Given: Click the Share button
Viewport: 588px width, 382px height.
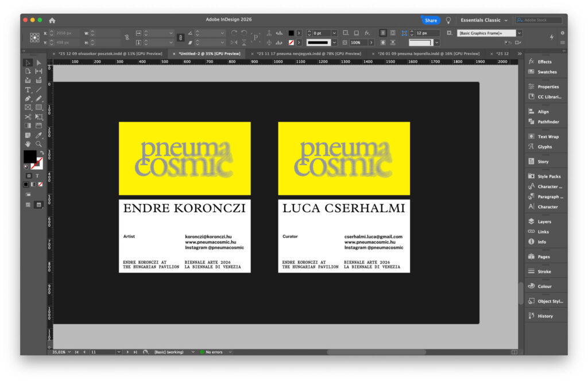Looking at the screenshot, I should click(x=431, y=20).
